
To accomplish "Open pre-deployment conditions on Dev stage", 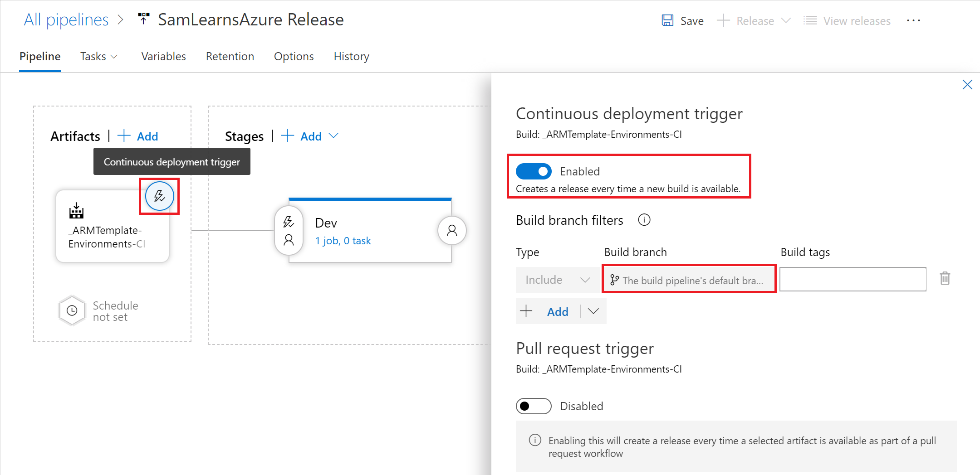I will coord(289,231).
